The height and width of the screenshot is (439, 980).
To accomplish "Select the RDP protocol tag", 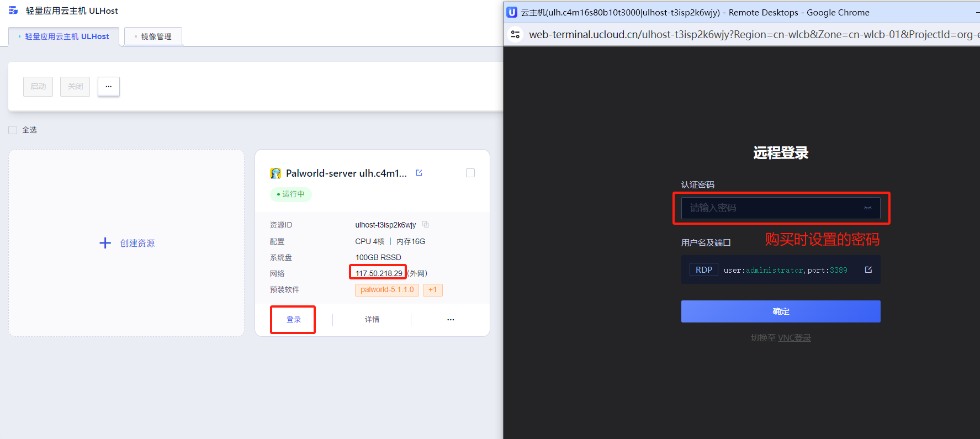I will 704,269.
